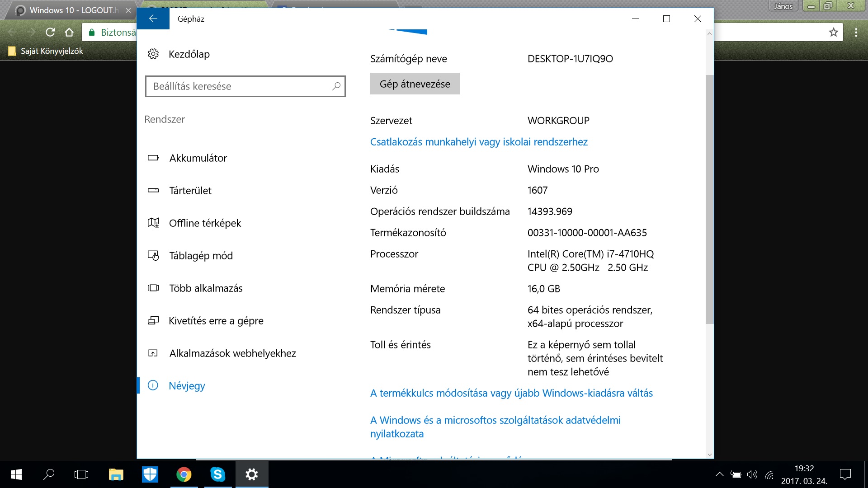Open the termékkulcs módosítása link

511,393
